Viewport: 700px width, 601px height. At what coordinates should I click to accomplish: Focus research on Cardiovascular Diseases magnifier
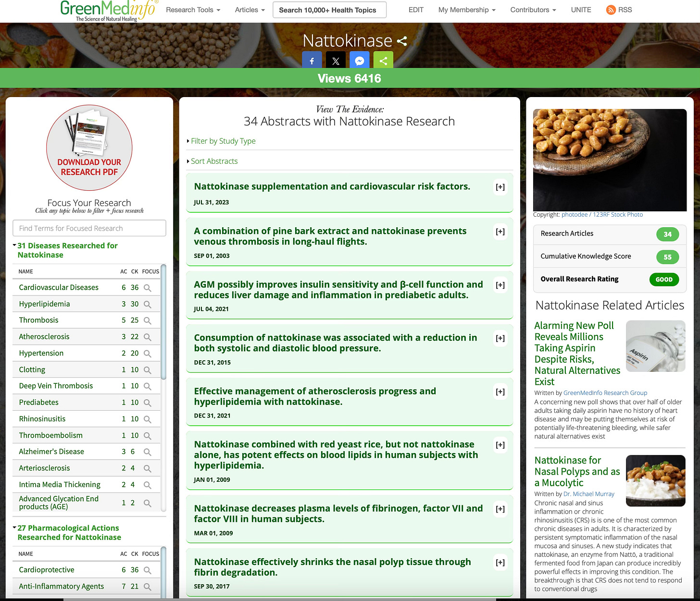(x=148, y=288)
